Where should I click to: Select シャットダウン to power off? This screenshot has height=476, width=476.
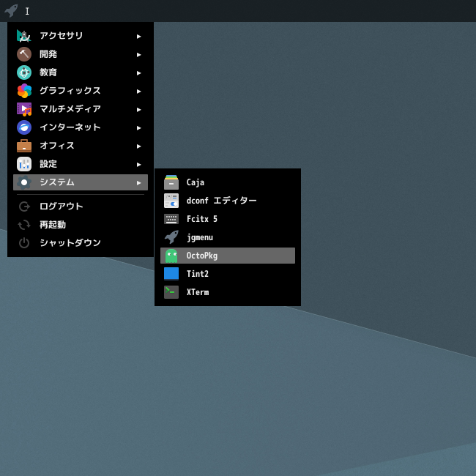(x=70, y=243)
